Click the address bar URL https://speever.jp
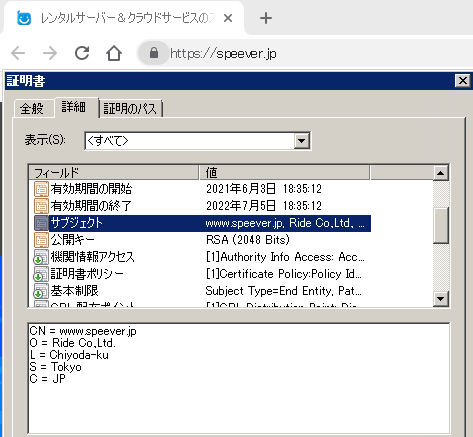 click(223, 53)
